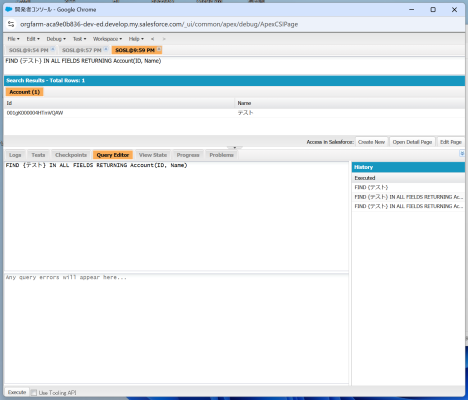
Task: Select the Query Editor tab
Action: [113, 155]
